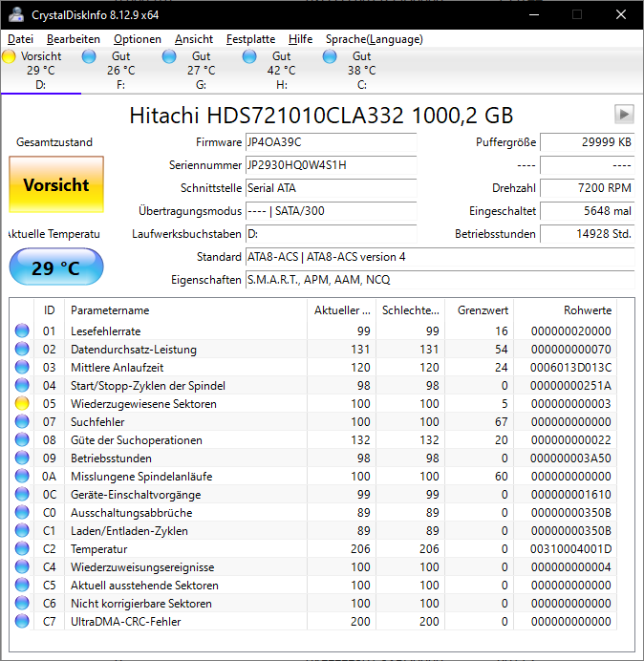This screenshot has width=644, height=661.
Task: Click the Grenzwert column header
Action: 479,310
